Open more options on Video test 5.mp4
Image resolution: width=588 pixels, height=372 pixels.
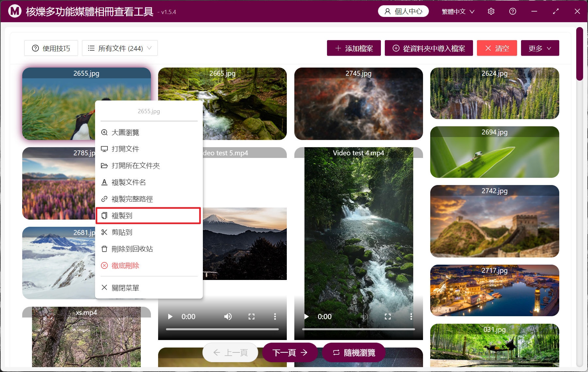[x=275, y=317]
